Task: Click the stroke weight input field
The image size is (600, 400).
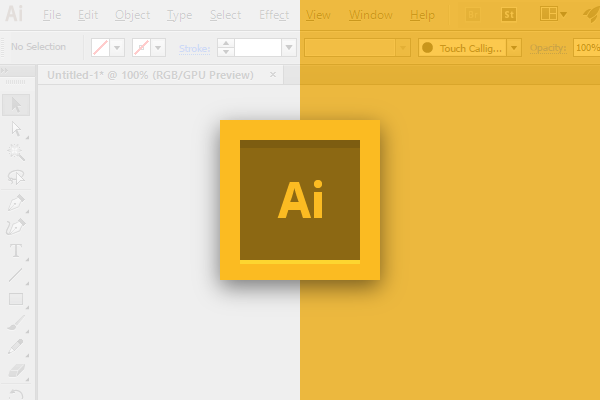Action: pyautogui.click(x=258, y=48)
